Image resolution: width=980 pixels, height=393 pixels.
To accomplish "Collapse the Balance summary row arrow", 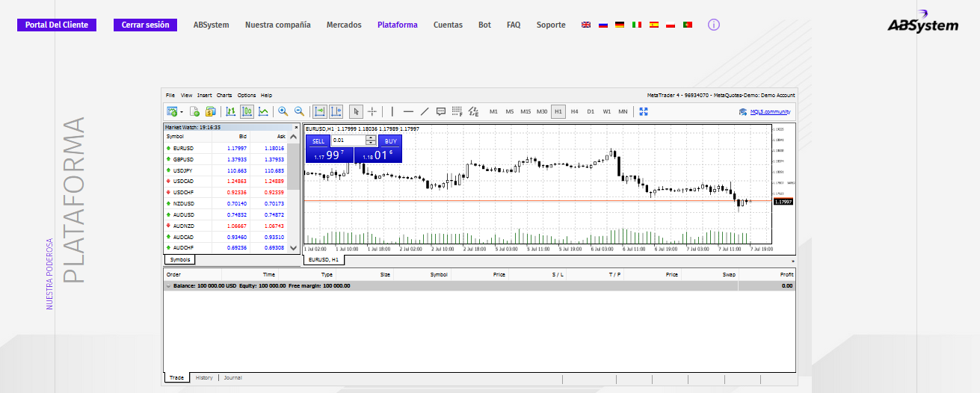I will click(168, 285).
